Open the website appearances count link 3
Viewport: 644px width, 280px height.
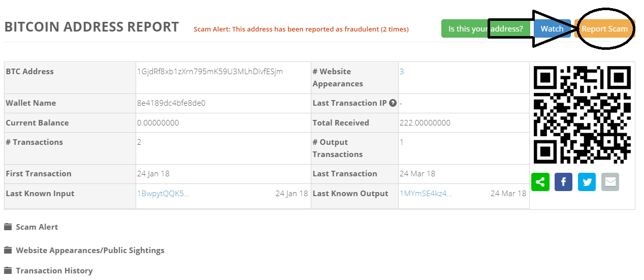tap(402, 72)
